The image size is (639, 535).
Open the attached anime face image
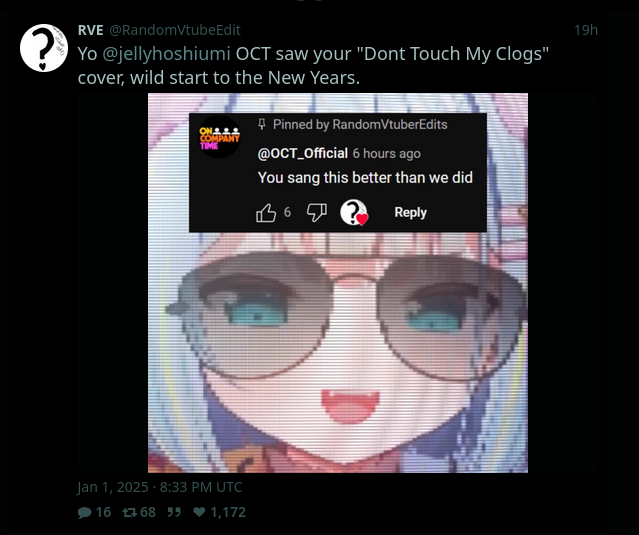point(338,283)
